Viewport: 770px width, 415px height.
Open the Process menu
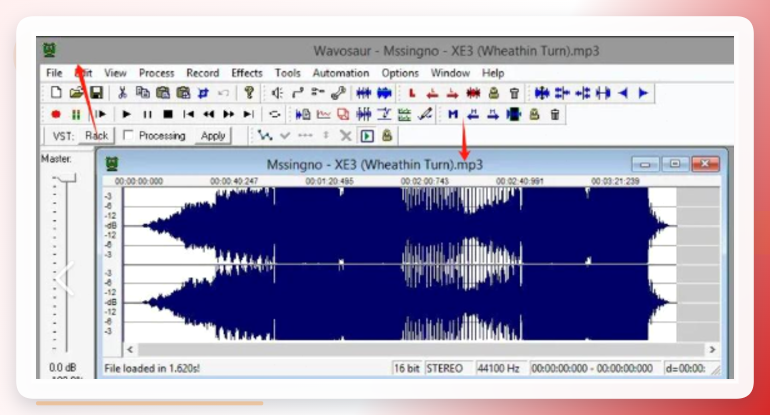(x=156, y=73)
